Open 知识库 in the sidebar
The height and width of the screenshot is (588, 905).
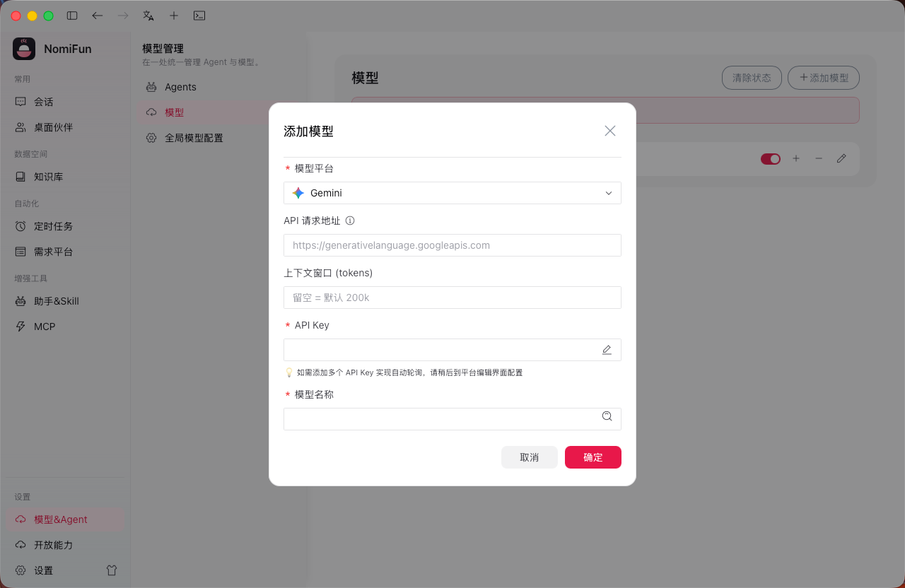65,177
